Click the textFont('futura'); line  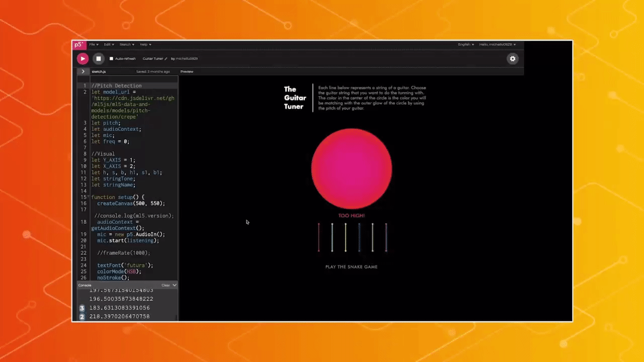[x=125, y=265]
